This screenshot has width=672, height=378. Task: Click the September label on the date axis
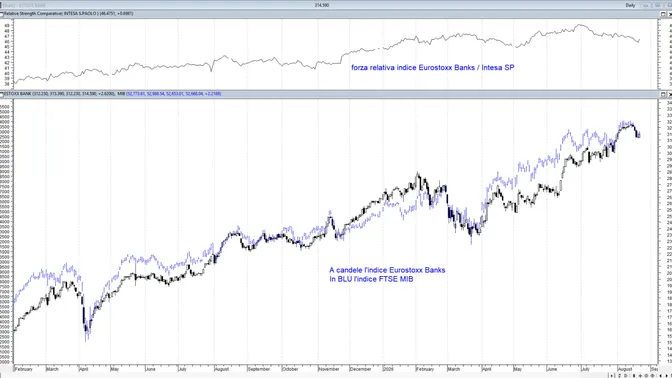tap(259, 369)
